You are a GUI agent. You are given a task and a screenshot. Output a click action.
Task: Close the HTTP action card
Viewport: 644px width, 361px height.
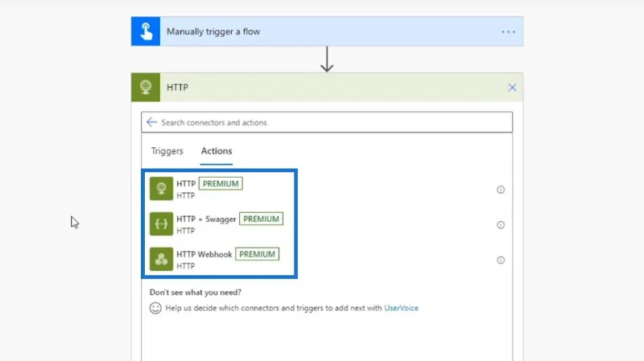512,88
